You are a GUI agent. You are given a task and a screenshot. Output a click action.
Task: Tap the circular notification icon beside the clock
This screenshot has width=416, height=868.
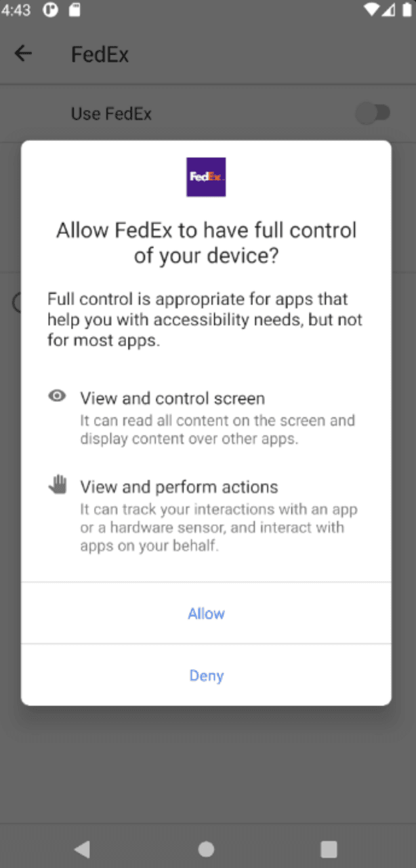[x=51, y=9]
